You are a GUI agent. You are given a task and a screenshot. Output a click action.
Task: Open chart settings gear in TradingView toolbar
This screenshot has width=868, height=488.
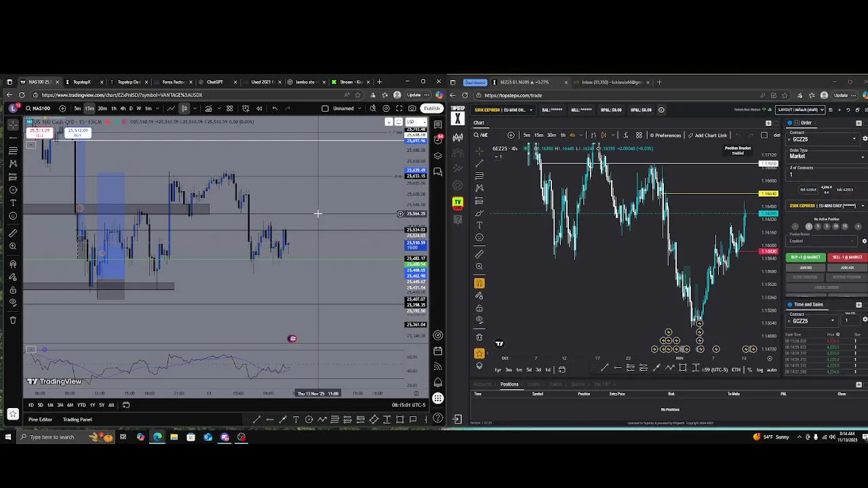pos(387,108)
